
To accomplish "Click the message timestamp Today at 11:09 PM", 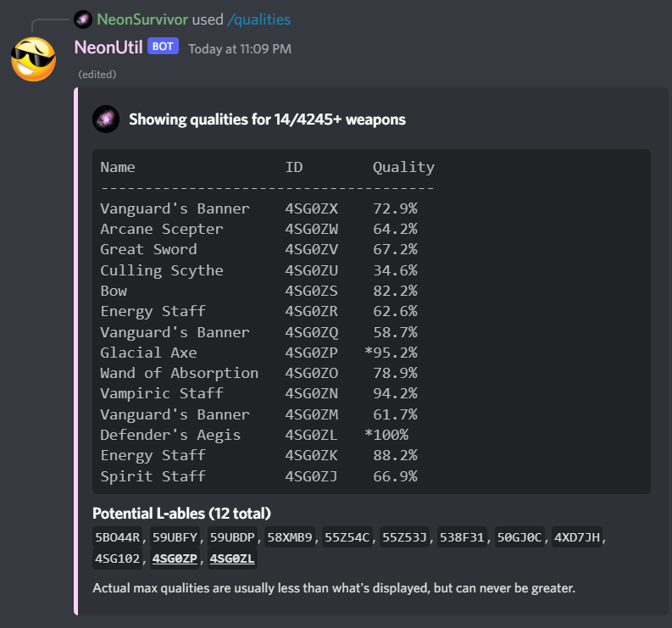I will (x=239, y=48).
